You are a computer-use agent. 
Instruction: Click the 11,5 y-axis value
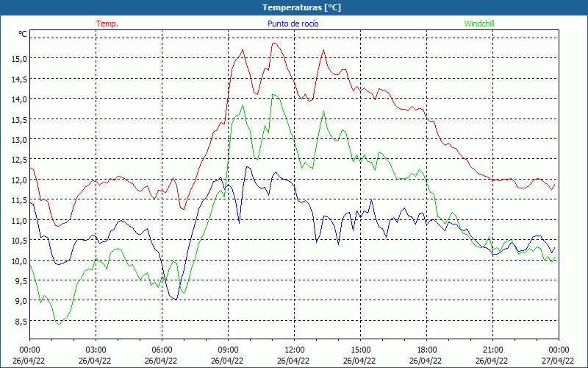(20, 200)
